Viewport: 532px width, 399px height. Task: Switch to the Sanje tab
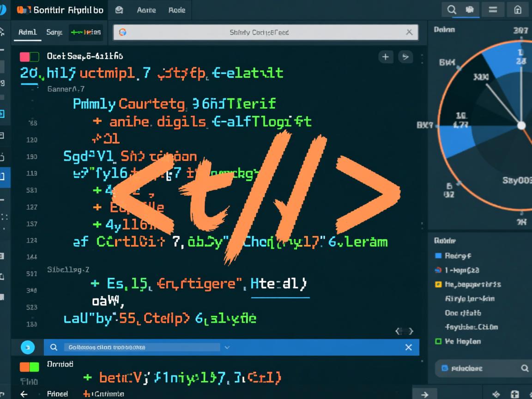[x=54, y=32]
